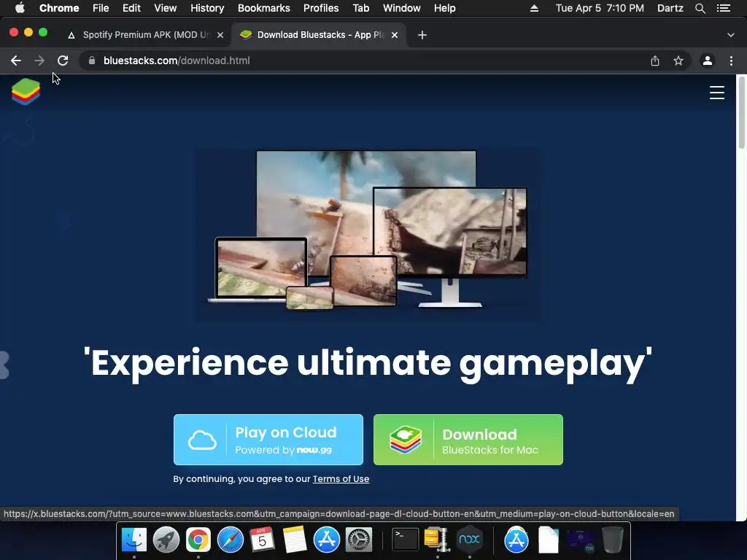Open Launchpad from the Dock
This screenshot has width=747, height=560.
(x=166, y=540)
